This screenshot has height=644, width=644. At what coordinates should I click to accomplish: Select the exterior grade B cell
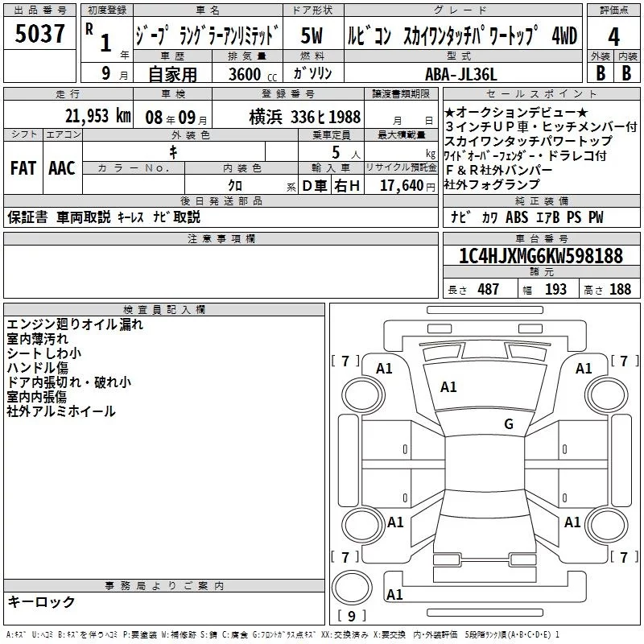(600, 72)
